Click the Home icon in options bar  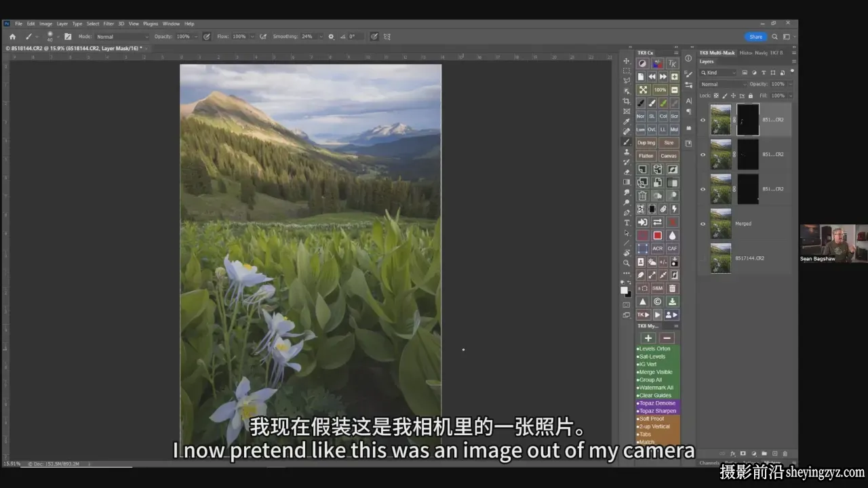click(12, 37)
